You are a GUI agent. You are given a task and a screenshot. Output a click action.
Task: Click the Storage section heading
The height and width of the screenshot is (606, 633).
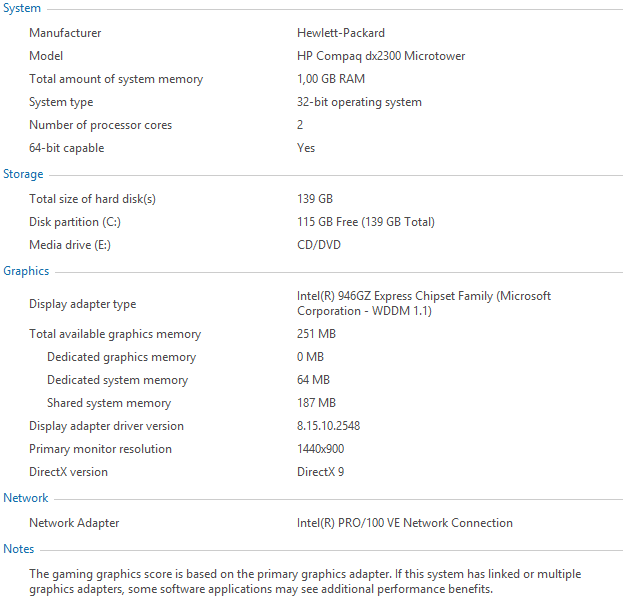(x=23, y=174)
